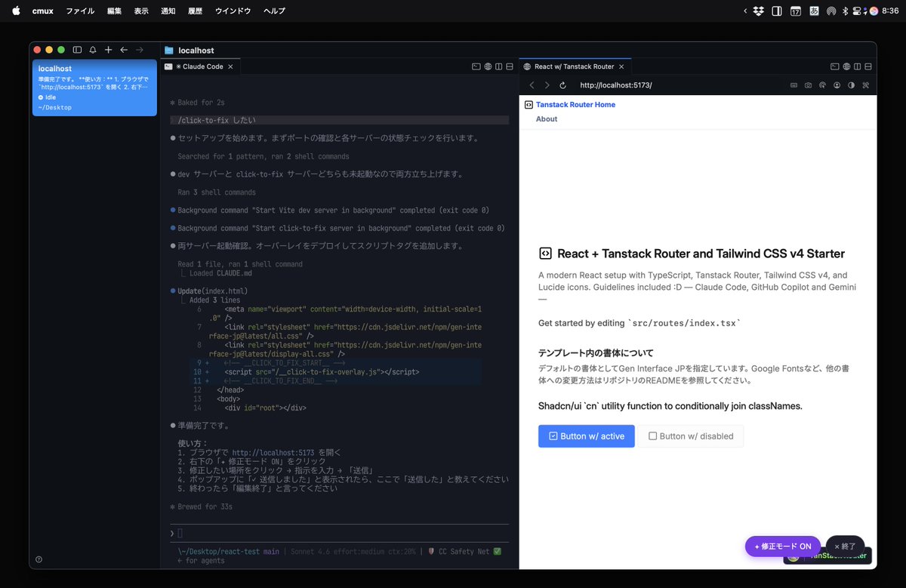
Task: Open new terminal icon in Claude Code pane
Action: (x=476, y=66)
